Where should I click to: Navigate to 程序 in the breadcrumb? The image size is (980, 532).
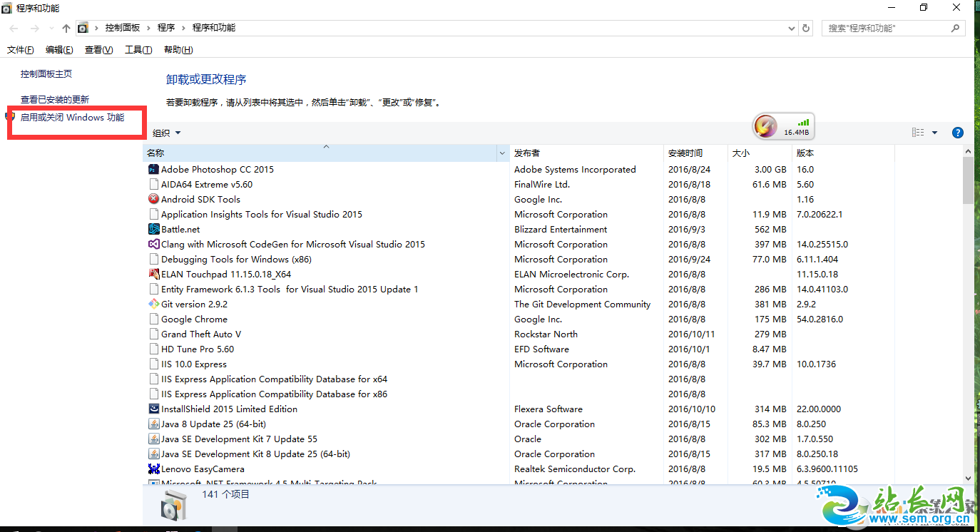166,29
